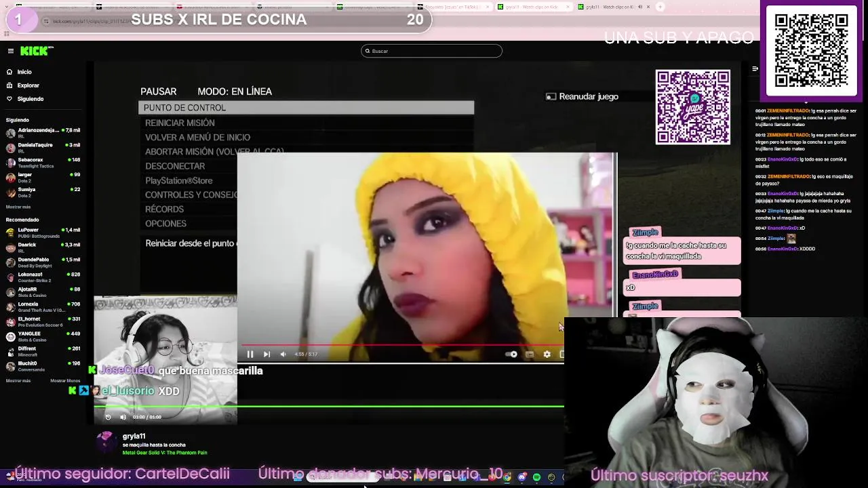Open Metal Gear Solid V category link
Screen dimensions: 868x488
165,453
